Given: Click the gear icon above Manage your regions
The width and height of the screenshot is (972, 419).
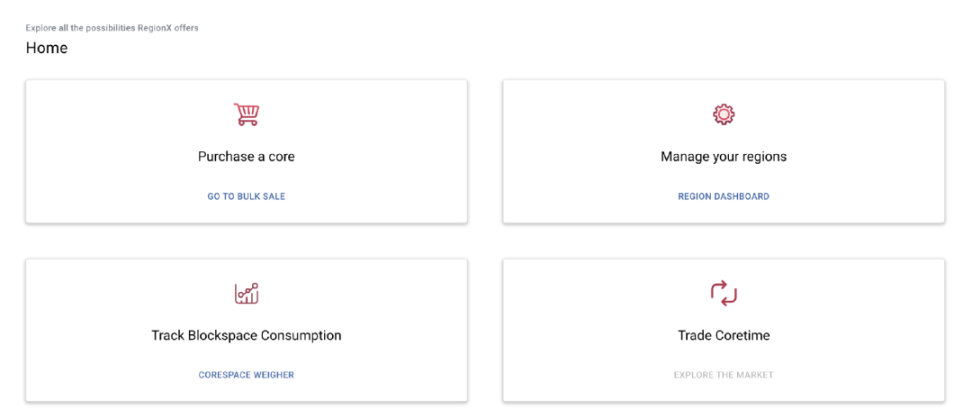Looking at the screenshot, I should tap(723, 115).
